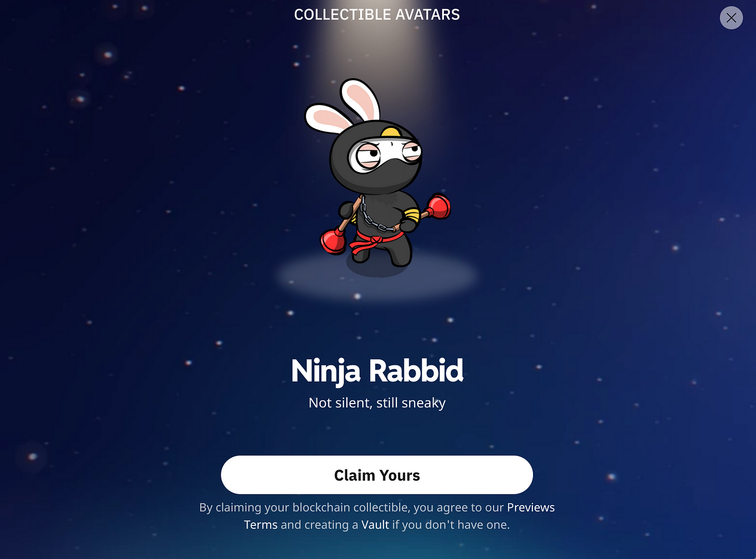Click the 'if you don't have one' text
The image size is (756, 559).
[451, 524]
